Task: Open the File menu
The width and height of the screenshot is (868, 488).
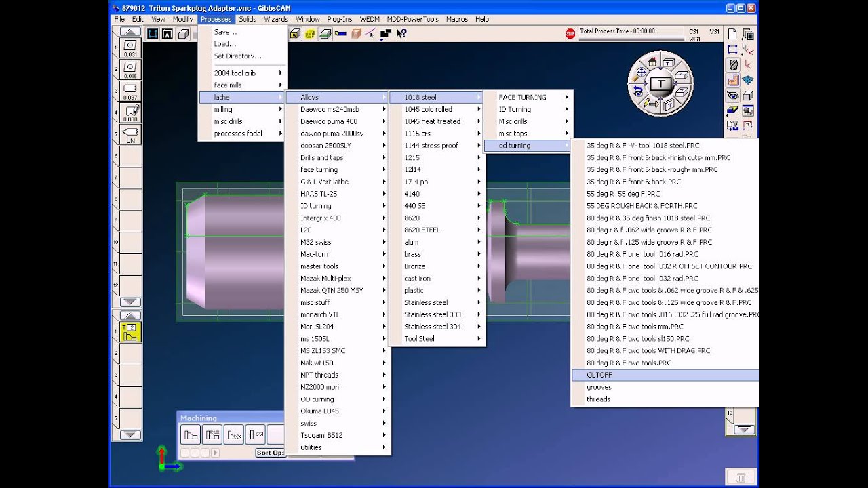Action: 120,19
